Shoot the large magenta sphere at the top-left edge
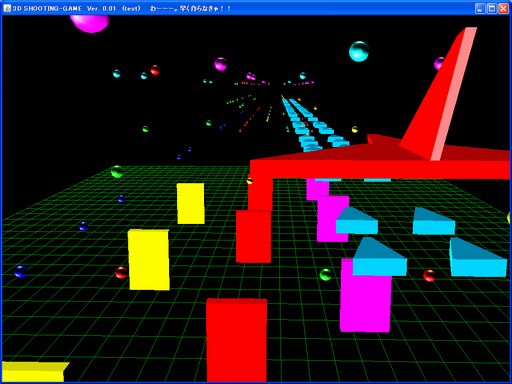512x384 pixels. [x=89, y=23]
